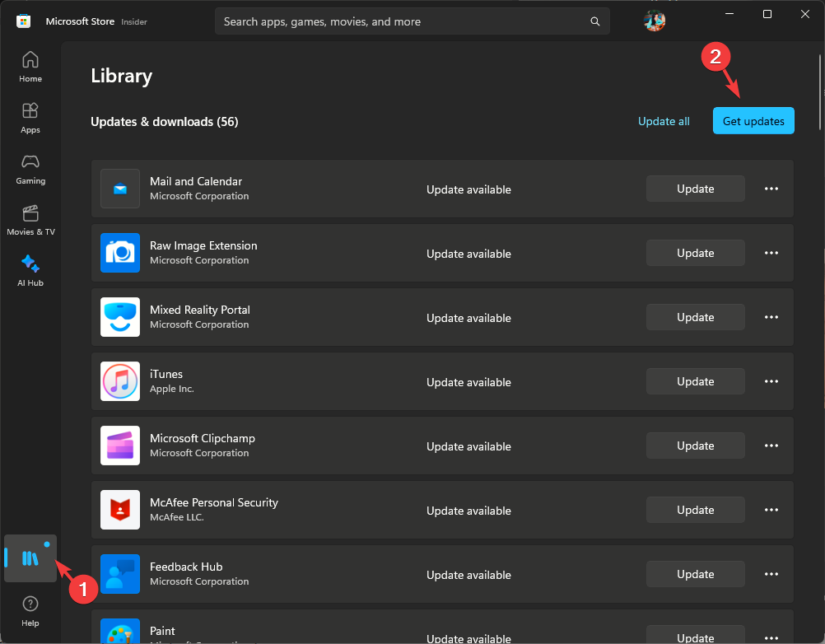Screen dimensions: 825x644
Task: Click the iTunes app icon
Action: pyautogui.click(x=120, y=381)
